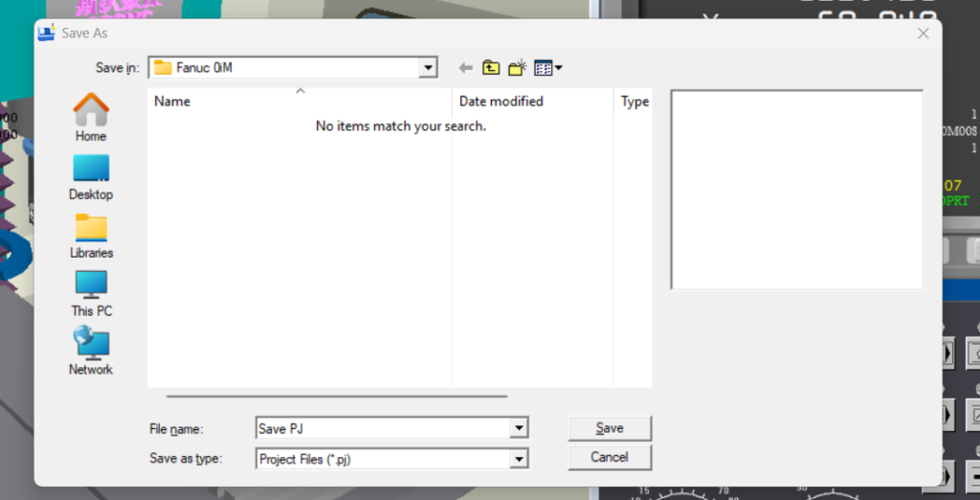Image resolution: width=980 pixels, height=500 pixels.
Task: Open the View Menu icon
Action: [547, 68]
